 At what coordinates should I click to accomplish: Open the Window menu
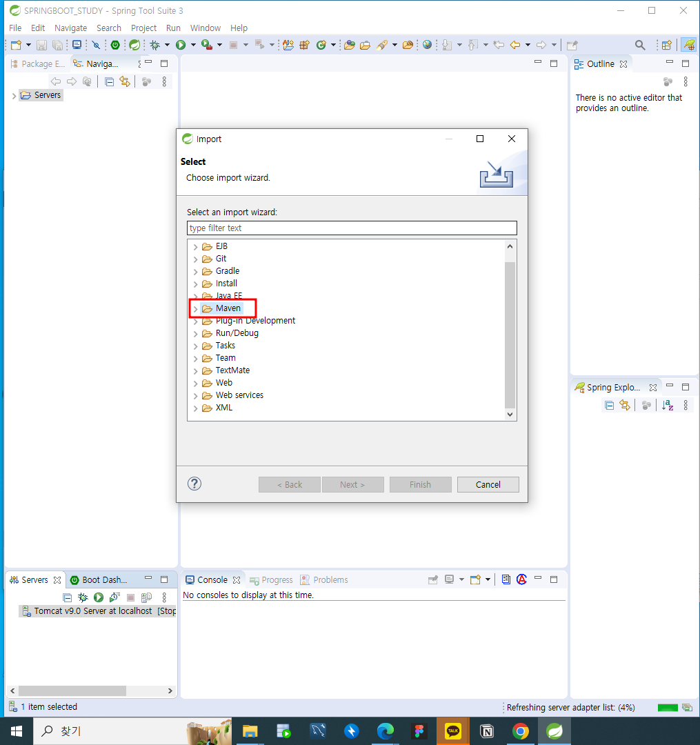point(205,28)
